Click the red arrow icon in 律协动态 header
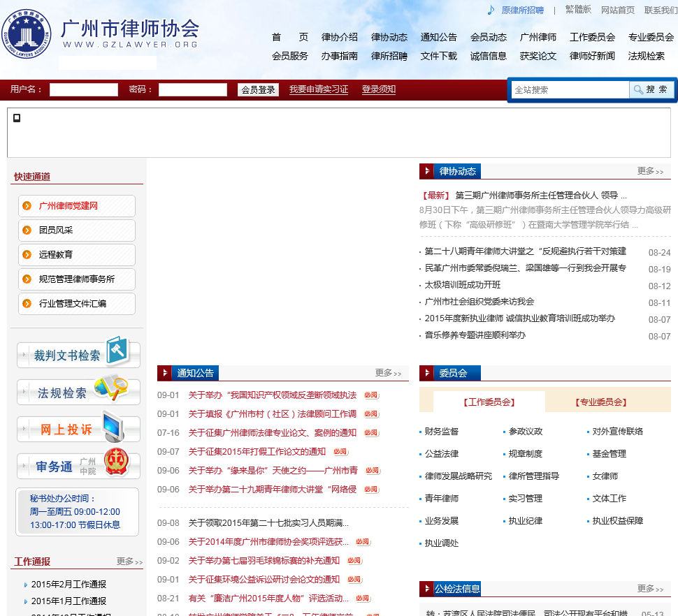Image resolution: width=678 pixels, height=616 pixels. [427, 171]
